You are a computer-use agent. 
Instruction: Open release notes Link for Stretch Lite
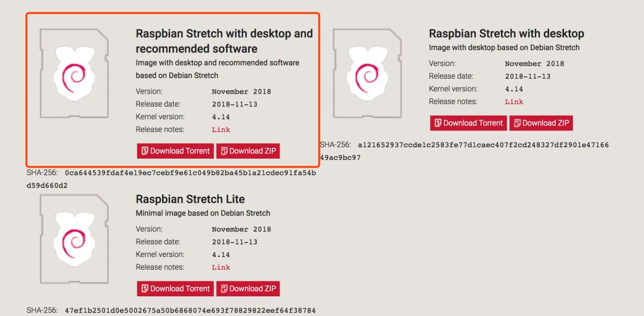(221, 268)
